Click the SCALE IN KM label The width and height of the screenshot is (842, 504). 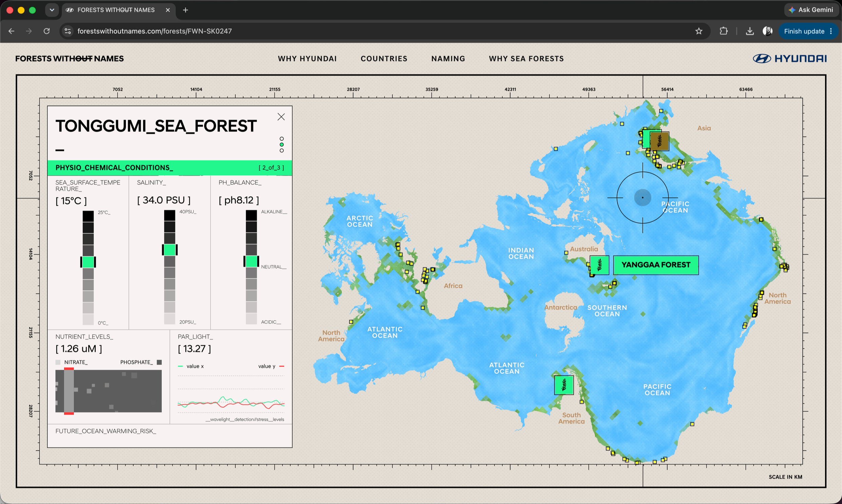(785, 477)
